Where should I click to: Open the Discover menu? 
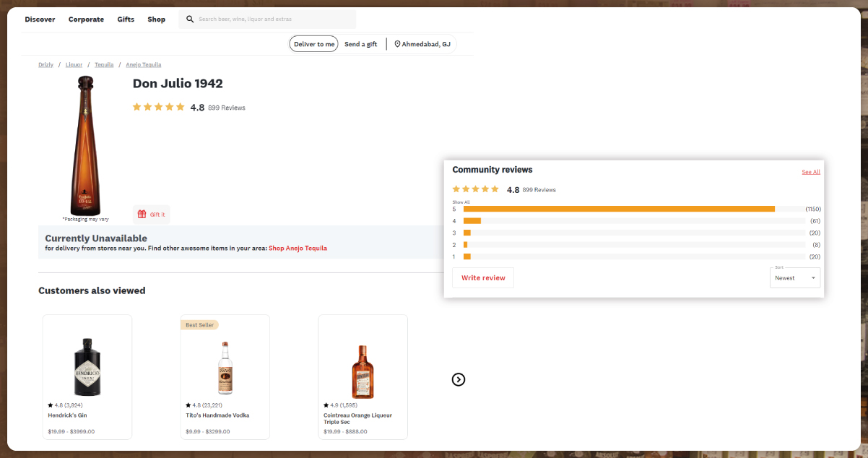[x=40, y=20]
